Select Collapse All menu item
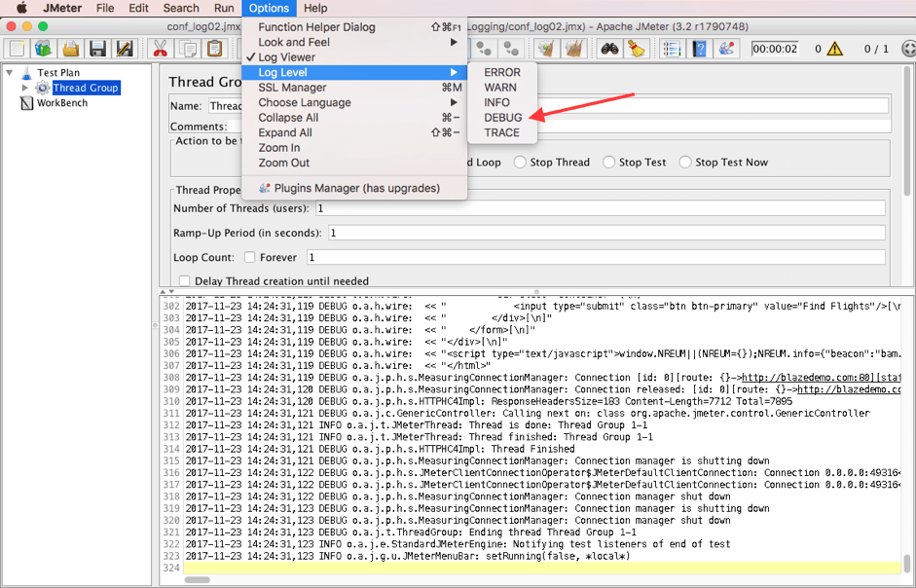 354,118
